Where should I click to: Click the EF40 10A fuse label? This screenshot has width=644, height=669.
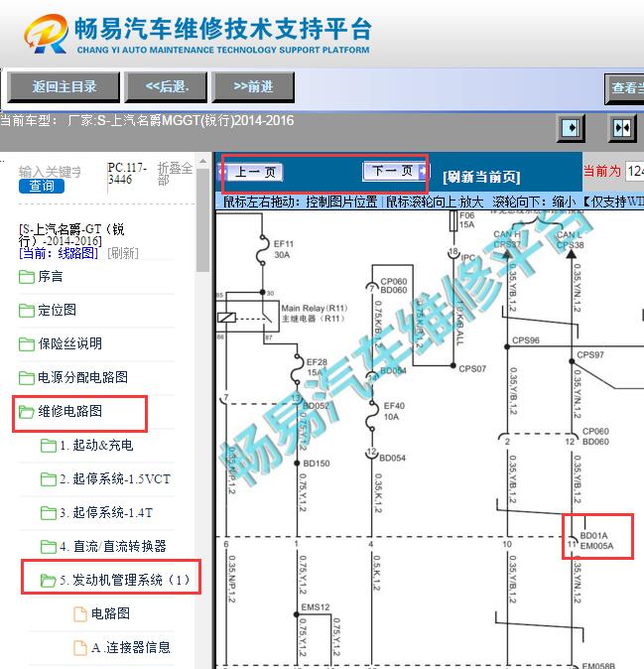pyautogui.click(x=394, y=411)
